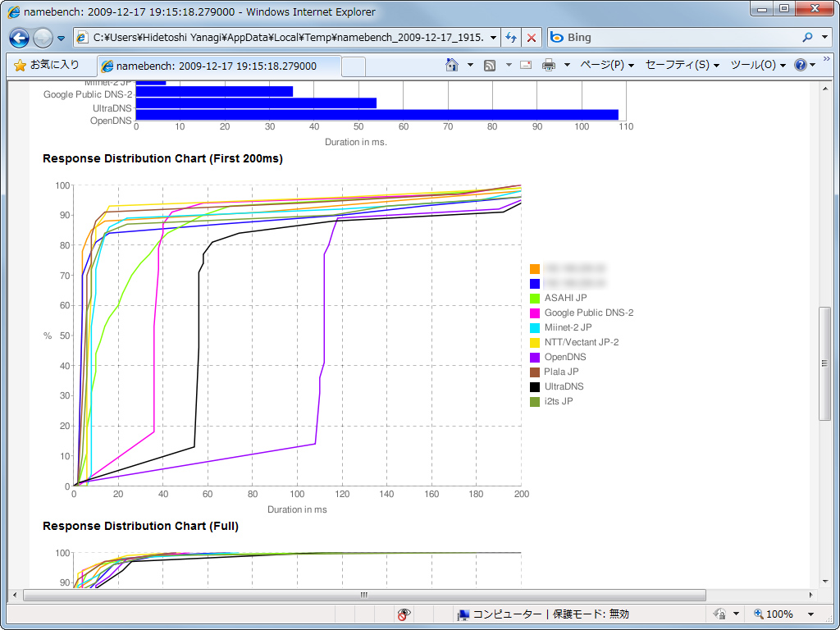This screenshot has width=840, height=630.
Task: Print the page with the printer icon
Action: tap(549, 66)
